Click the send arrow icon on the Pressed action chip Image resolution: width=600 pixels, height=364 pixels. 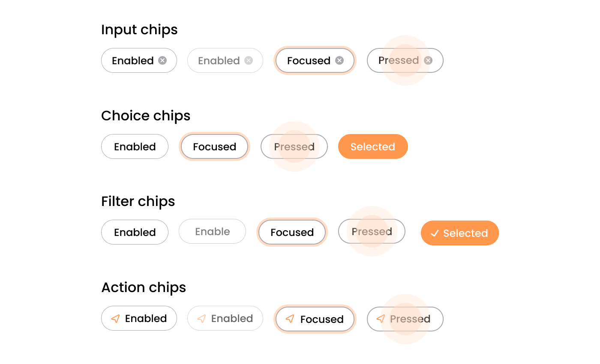click(381, 319)
